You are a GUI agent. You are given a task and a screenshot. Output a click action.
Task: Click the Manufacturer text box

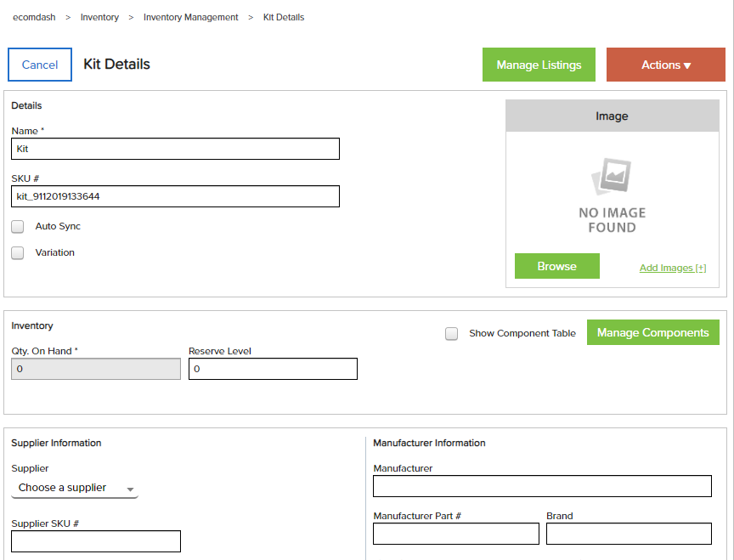click(542, 486)
